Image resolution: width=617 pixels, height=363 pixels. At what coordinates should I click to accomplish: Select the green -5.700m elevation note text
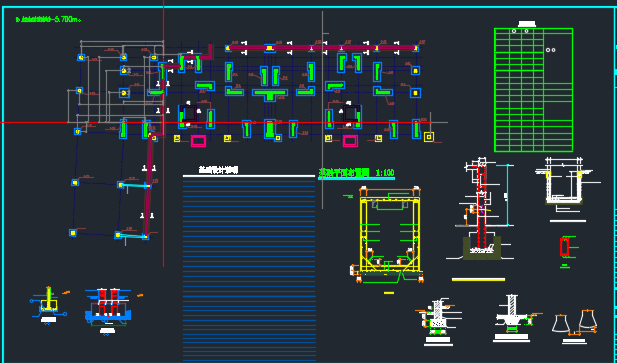[x=48, y=19]
